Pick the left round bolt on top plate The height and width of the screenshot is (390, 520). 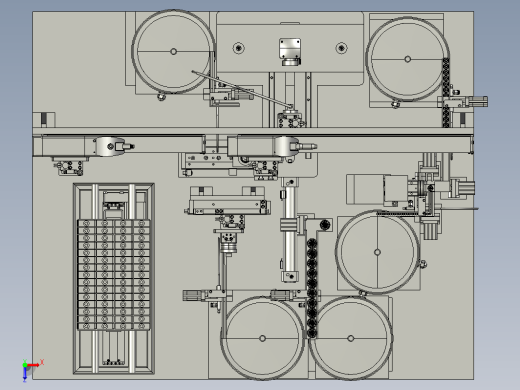[x=238, y=48]
